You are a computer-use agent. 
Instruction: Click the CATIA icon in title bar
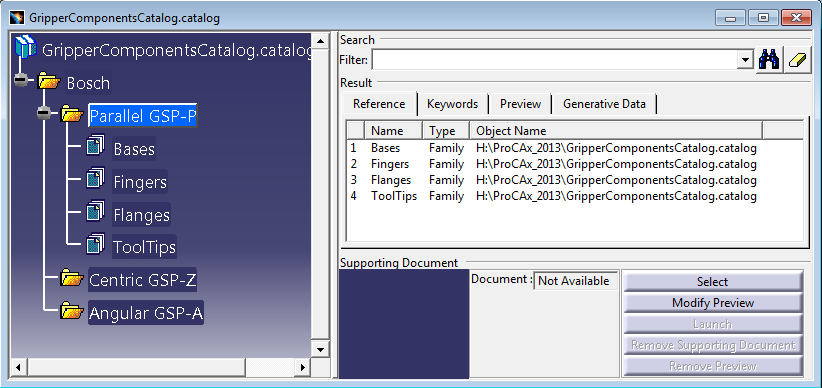16,17
